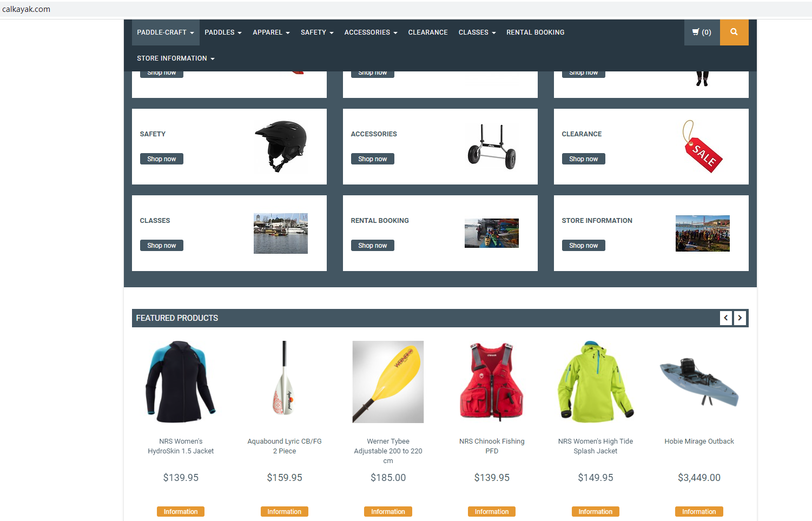Click Shop now under Safety
Screen dimensions: 812x521
[x=161, y=159]
